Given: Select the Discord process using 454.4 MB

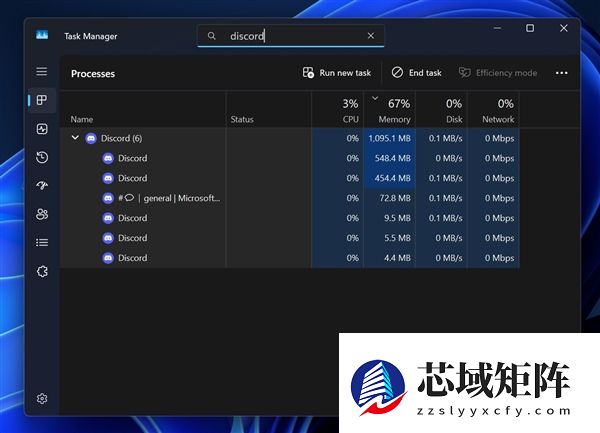Looking at the screenshot, I should [290, 178].
